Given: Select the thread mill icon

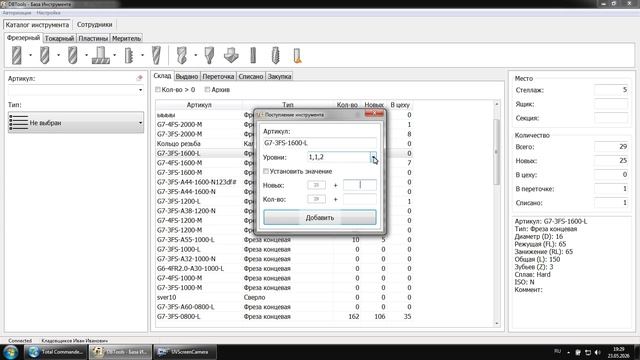Looking at the screenshot, I should coord(129,55).
